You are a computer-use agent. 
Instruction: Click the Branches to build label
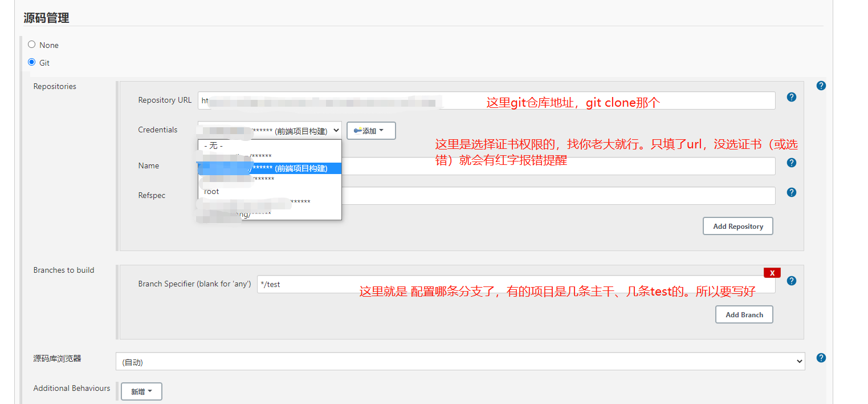pos(64,270)
